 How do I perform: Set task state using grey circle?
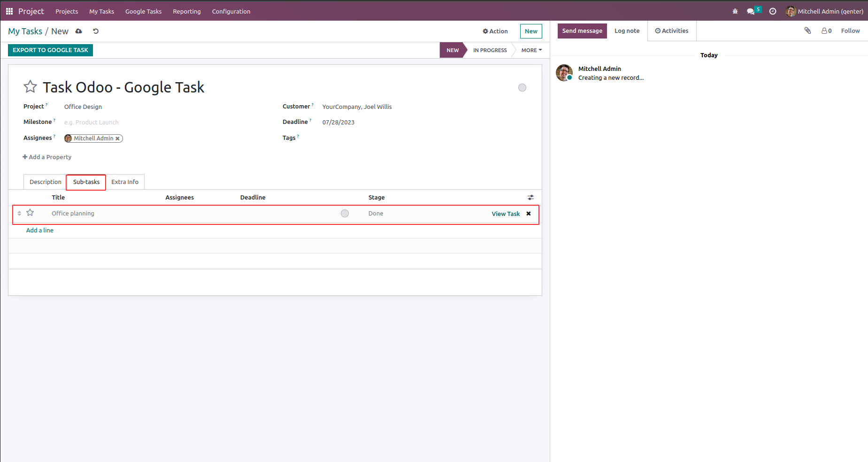coord(522,88)
